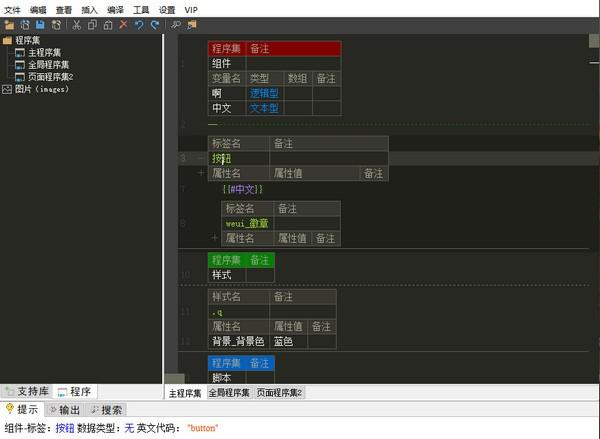Click the open folder toolbar icon
600x439 pixels.
tap(9, 25)
